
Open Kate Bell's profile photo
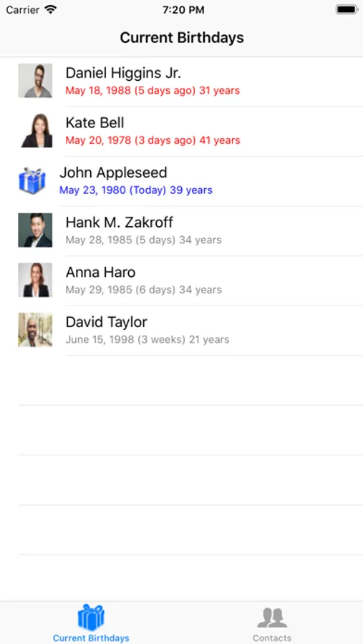[35, 131]
